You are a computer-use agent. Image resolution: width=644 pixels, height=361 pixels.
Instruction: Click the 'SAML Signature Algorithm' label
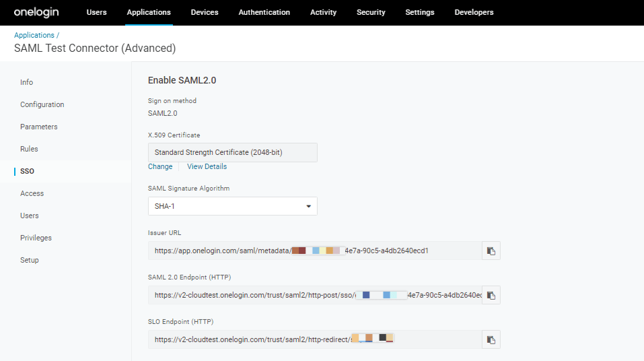coord(188,189)
